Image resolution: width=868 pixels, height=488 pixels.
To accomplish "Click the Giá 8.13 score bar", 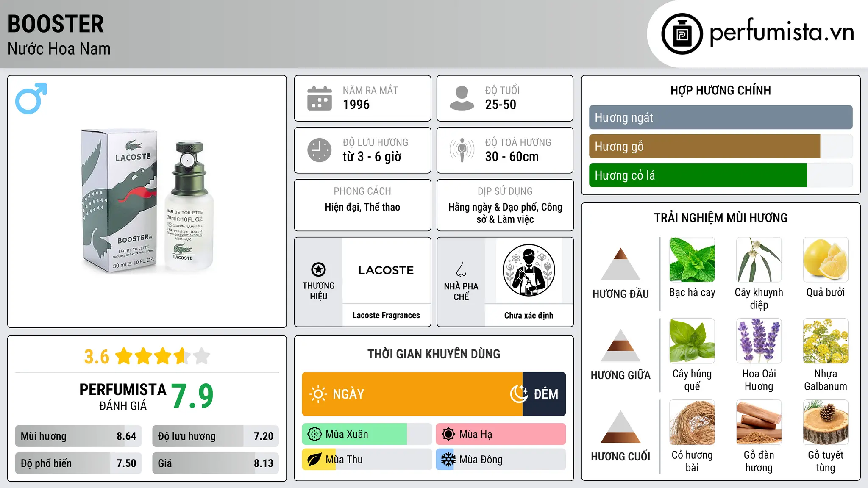I will tap(215, 463).
